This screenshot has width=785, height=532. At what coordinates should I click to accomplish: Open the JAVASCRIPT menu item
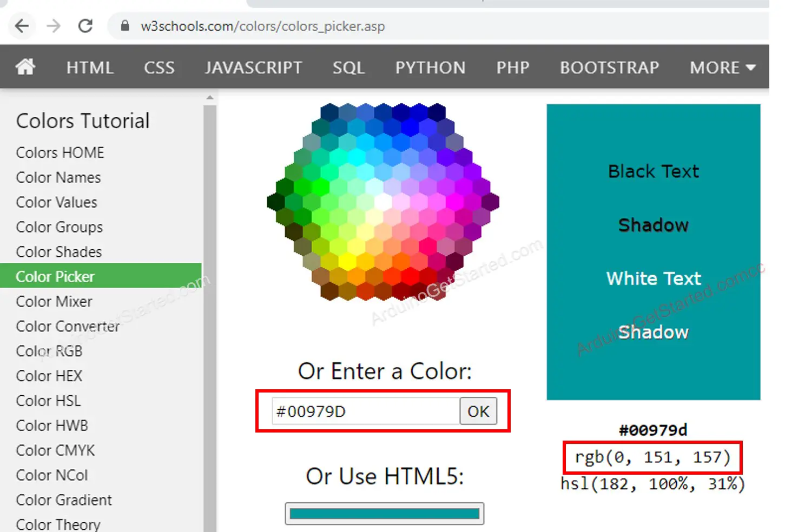click(x=253, y=68)
